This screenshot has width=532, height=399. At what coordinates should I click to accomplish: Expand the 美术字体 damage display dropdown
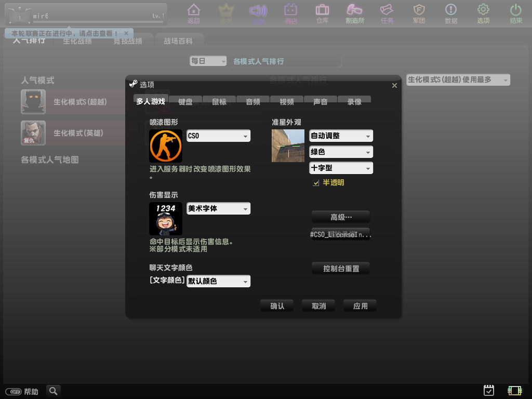pos(218,208)
